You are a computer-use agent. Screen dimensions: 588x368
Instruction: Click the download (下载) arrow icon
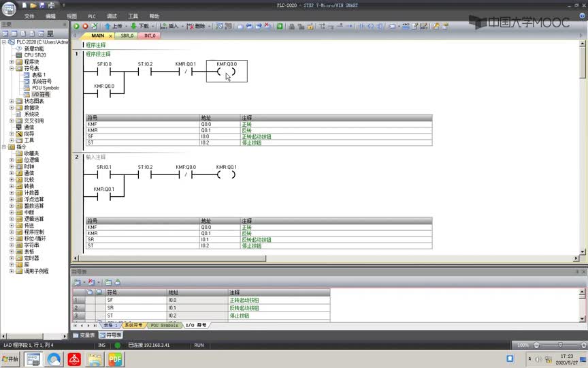point(133,26)
